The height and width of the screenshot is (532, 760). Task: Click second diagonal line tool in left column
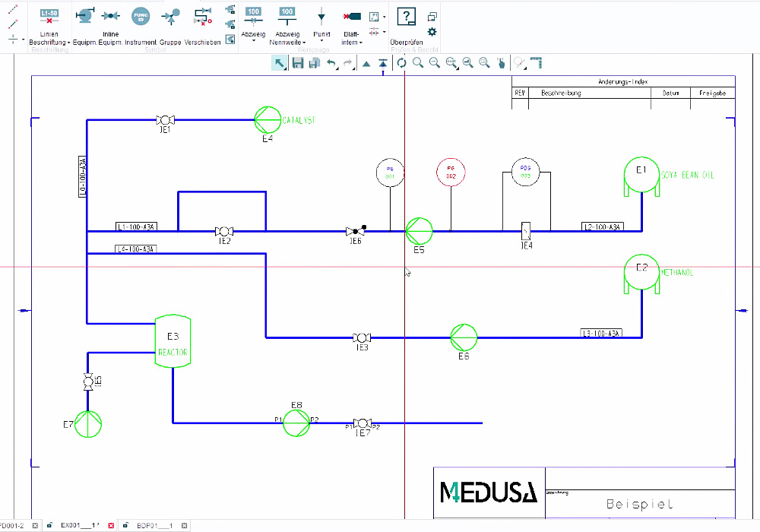(13, 24)
